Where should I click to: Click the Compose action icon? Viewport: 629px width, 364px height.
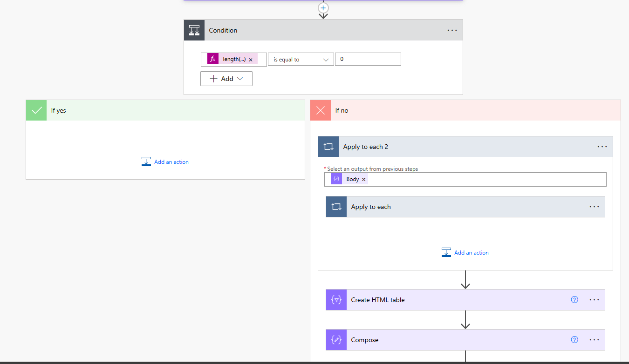[336, 340]
